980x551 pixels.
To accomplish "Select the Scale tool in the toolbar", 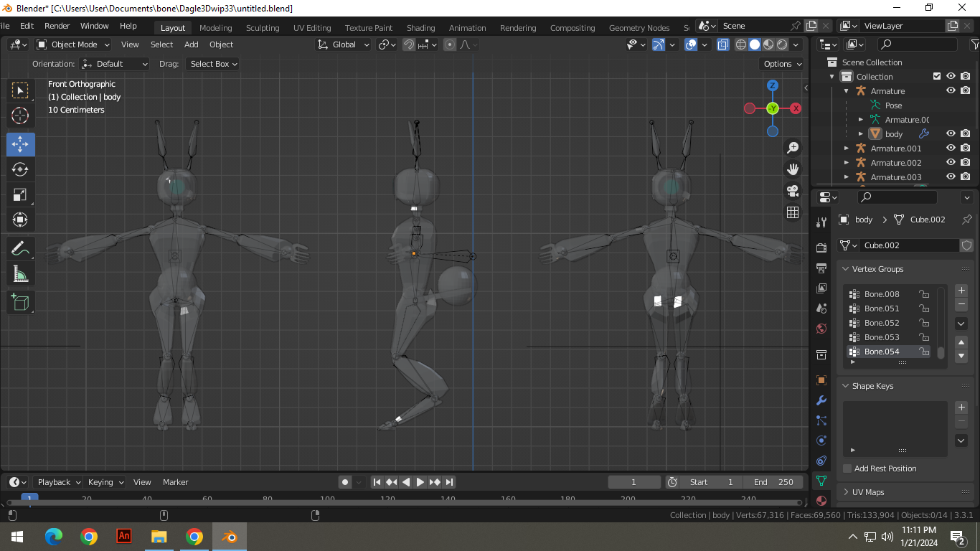I will pos(20,194).
